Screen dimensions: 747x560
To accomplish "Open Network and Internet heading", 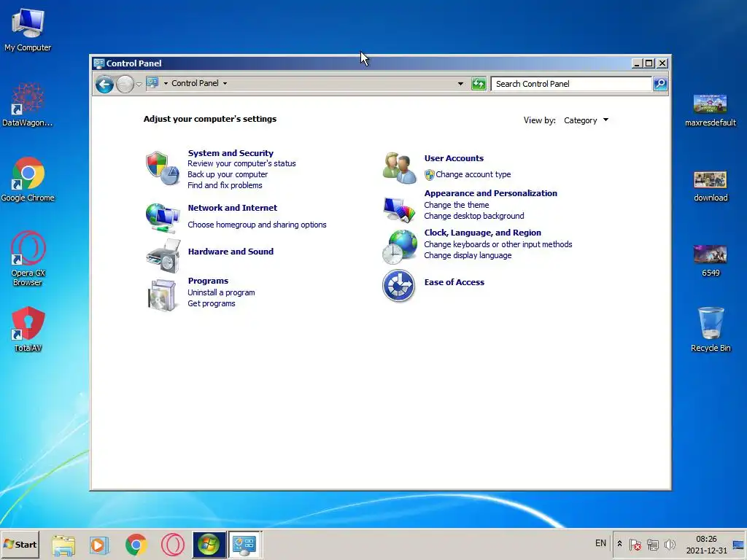I will coord(233,208).
